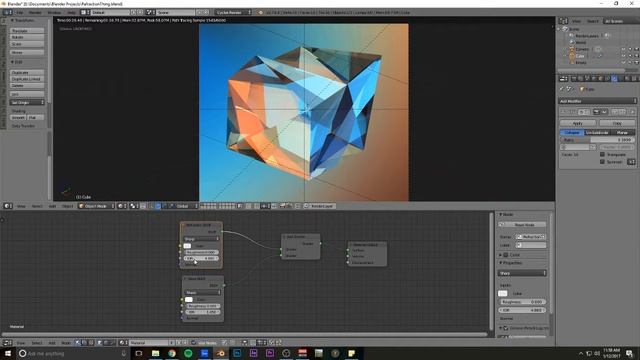
Task: Click the Delete button in Edit panel
Action: [27, 85]
